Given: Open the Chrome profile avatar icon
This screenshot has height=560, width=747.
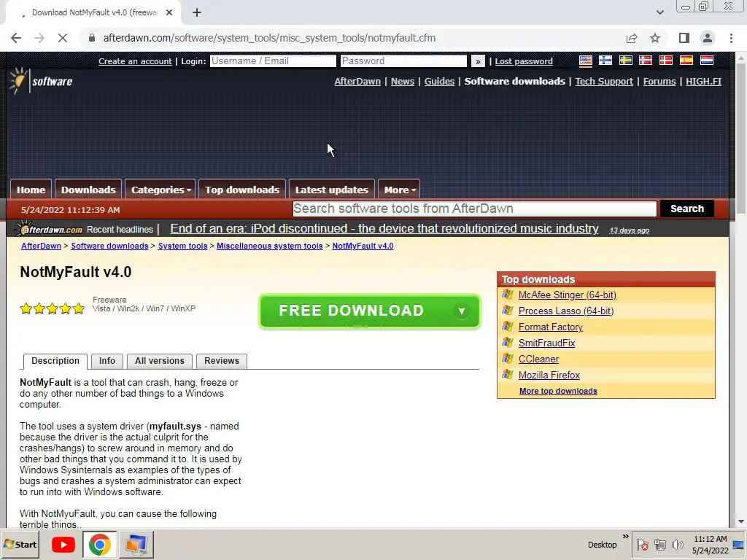Looking at the screenshot, I should coord(708,38).
